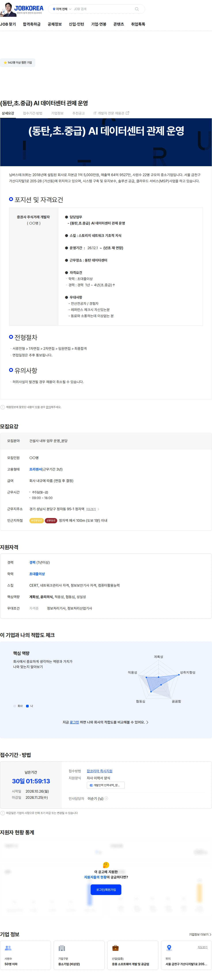Click the 로그인 link in 적합도 section

(x=74, y=722)
